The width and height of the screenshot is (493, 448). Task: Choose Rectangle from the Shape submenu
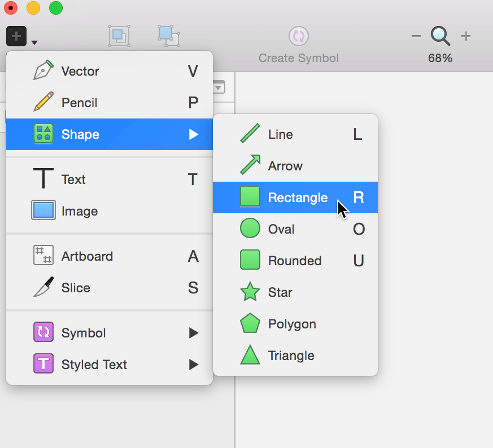(x=297, y=197)
